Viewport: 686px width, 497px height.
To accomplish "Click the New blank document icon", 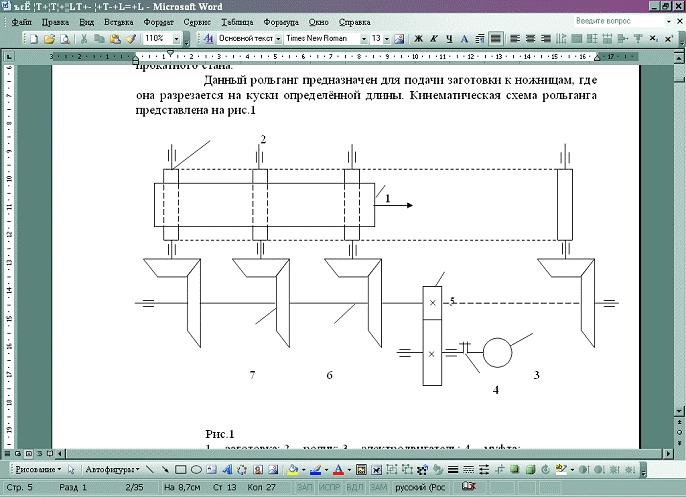I will (x=34, y=38).
